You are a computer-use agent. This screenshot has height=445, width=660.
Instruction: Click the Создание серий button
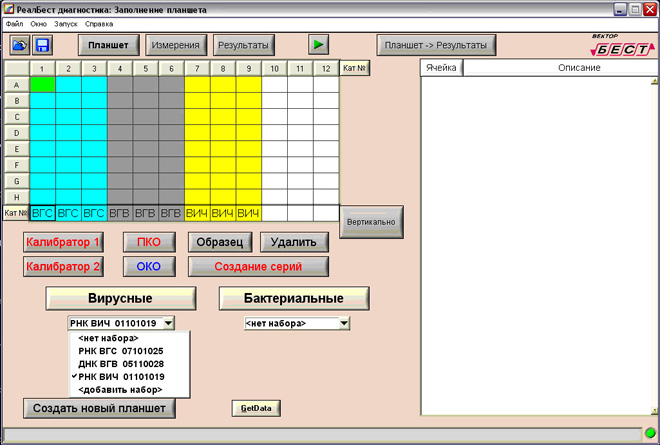(258, 266)
